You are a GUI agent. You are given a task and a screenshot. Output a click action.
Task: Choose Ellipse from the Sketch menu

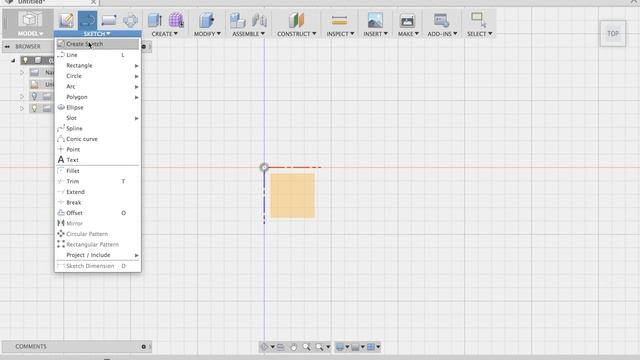tap(98, 107)
